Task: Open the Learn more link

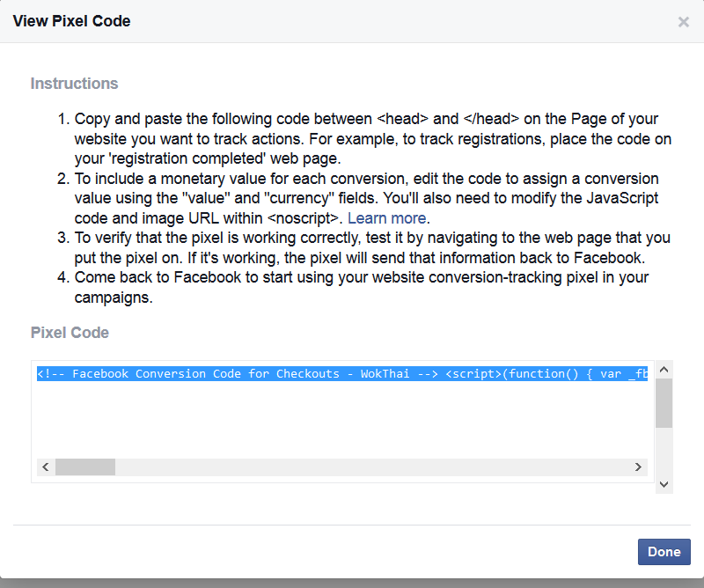Action: pos(386,218)
